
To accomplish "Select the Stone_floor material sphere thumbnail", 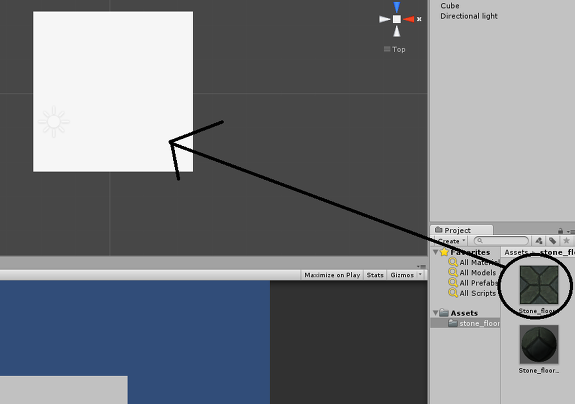I will [539, 345].
